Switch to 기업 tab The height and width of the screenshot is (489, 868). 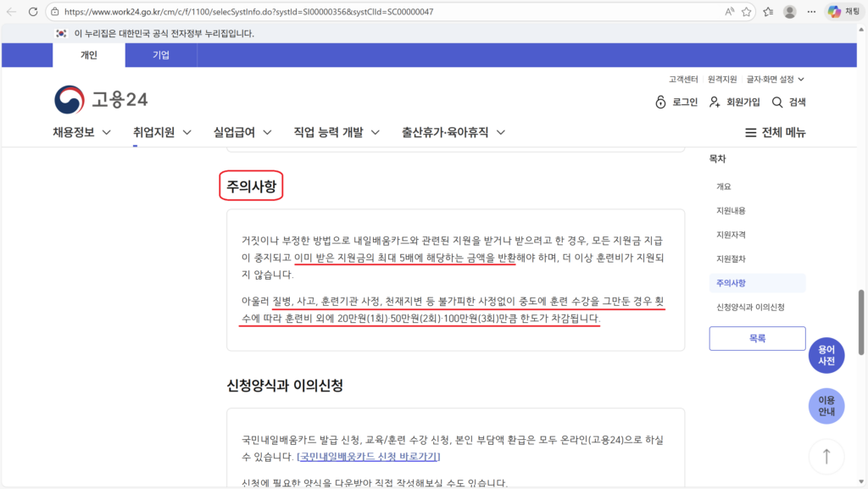tap(161, 55)
